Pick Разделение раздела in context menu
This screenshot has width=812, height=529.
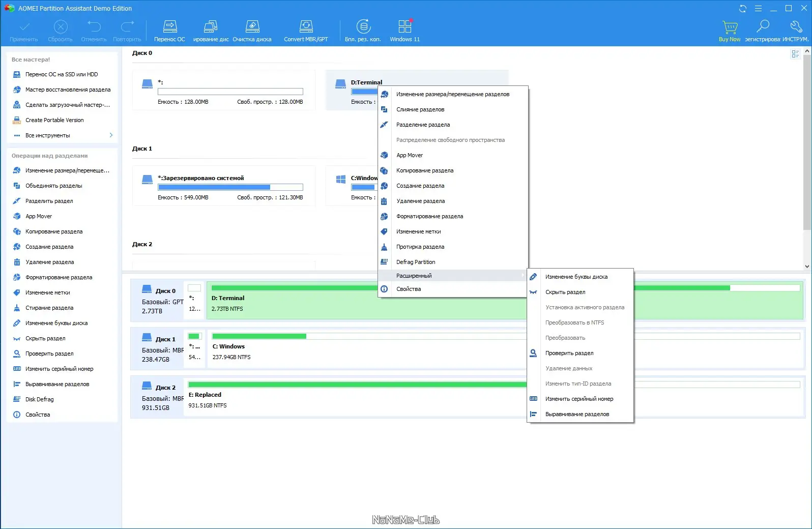point(453,125)
